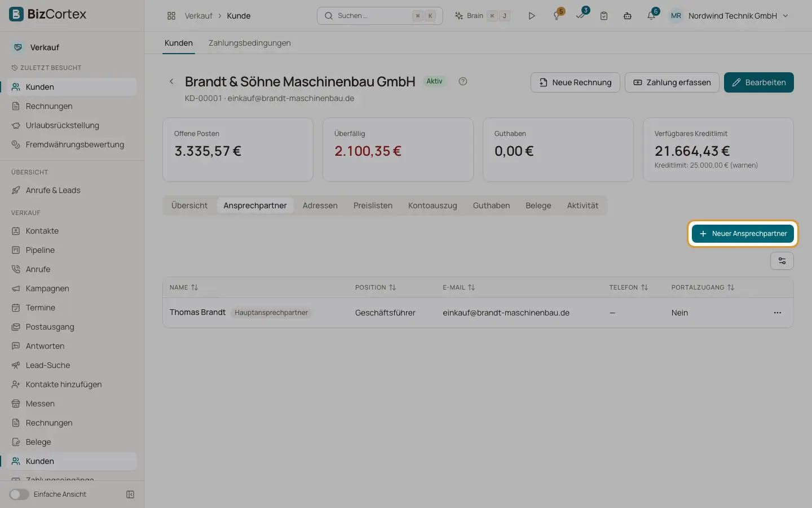Viewport: 812px width, 508px height.
Task: Open the Kontoauszug tab
Action: click(433, 205)
